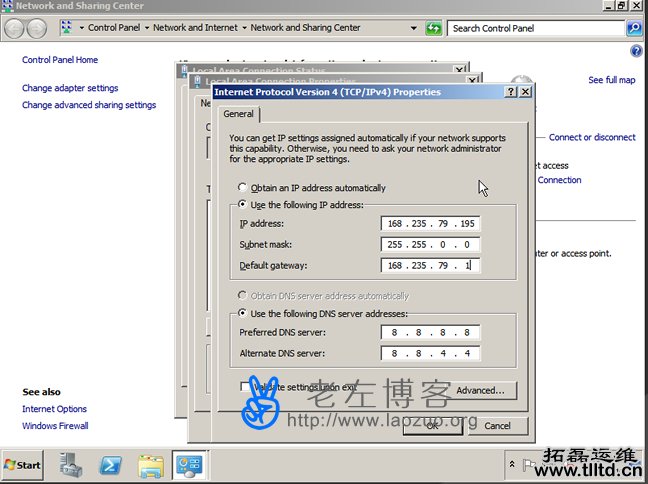This screenshot has width=648, height=484.
Task: Open Windows Explorer folder on taskbar
Action: pyautogui.click(x=150, y=466)
